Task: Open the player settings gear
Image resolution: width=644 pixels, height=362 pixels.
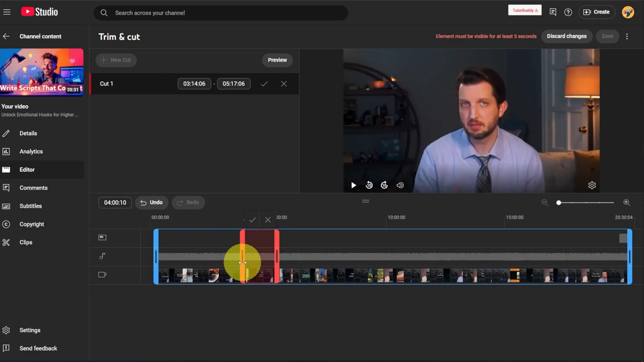Action: [592, 185]
